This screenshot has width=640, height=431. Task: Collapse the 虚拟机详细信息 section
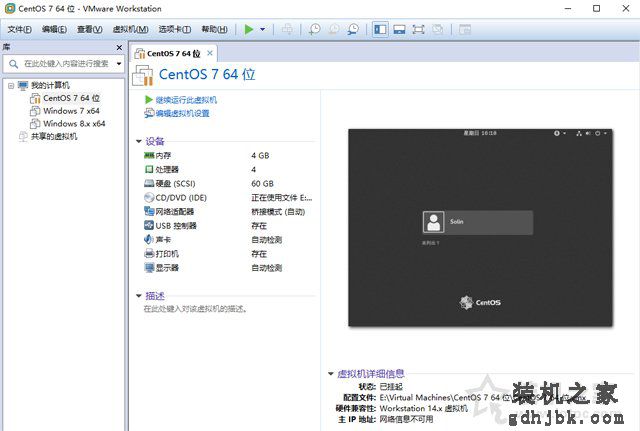pos(331,374)
